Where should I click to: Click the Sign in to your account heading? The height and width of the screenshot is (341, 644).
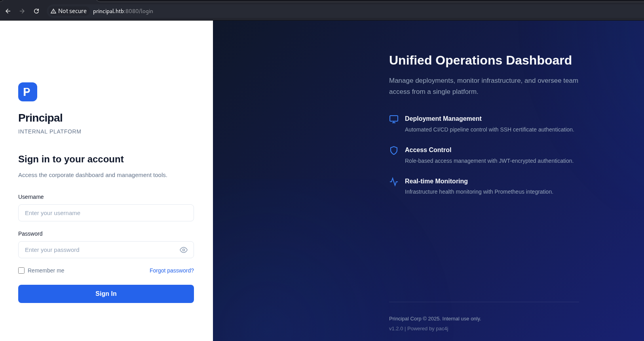[71, 159]
